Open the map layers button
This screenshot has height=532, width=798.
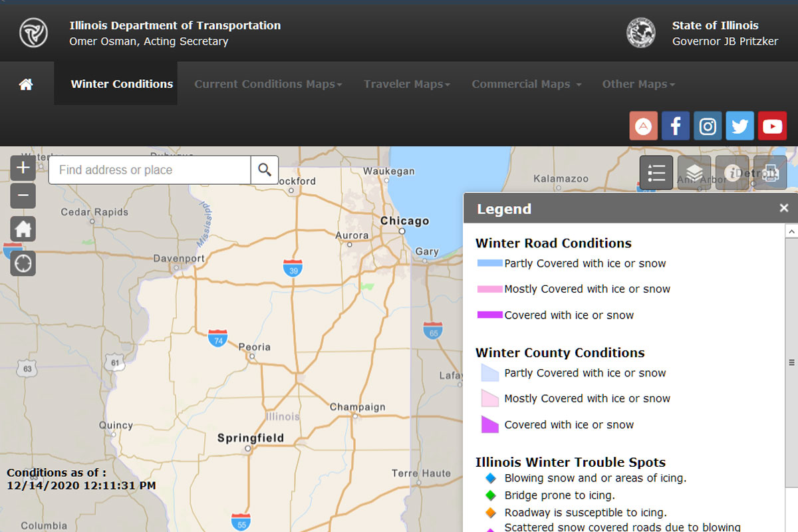pyautogui.click(x=694, y=173)
